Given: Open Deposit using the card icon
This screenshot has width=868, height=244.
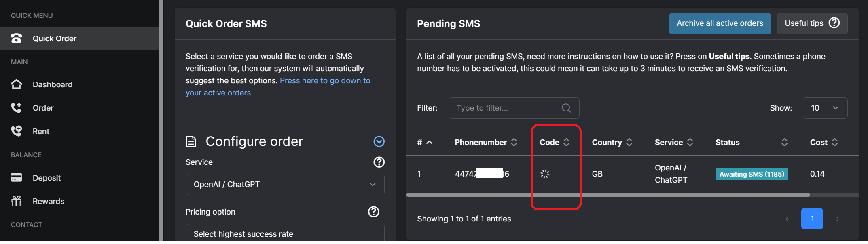Looking at the screenshot, I should (x=16, y=177).
